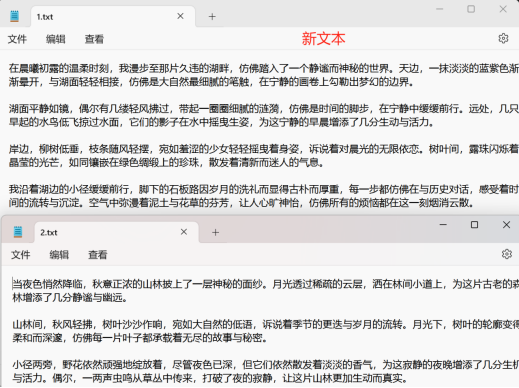Click the Notepad app icon in the 1.txt window
The image size is (519, 388).
coord(14,16)
